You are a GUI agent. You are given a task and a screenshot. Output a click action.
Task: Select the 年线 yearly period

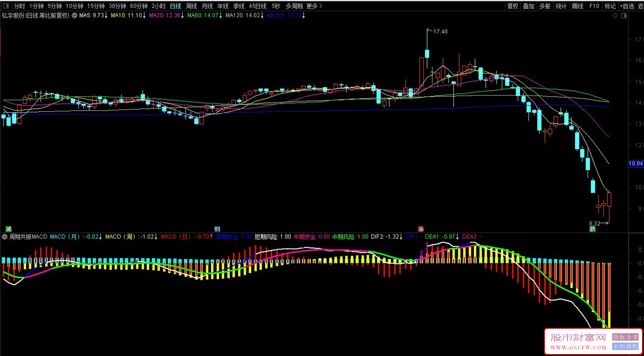pos(223,6)
